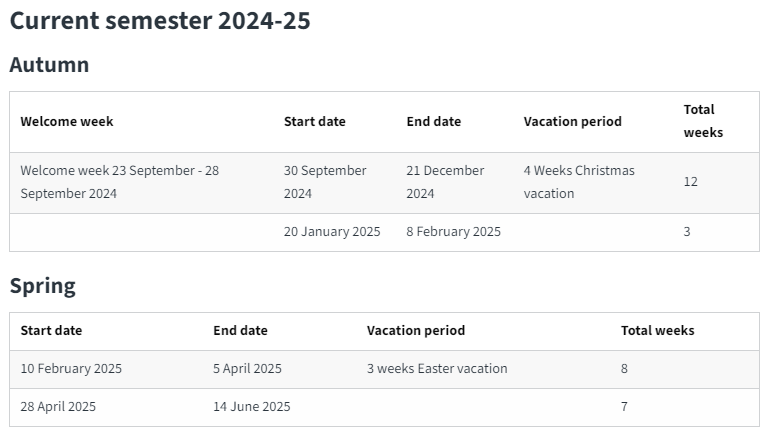Click the '21 December 2024' end date cell
769x440 pixels.
[444, 182]
